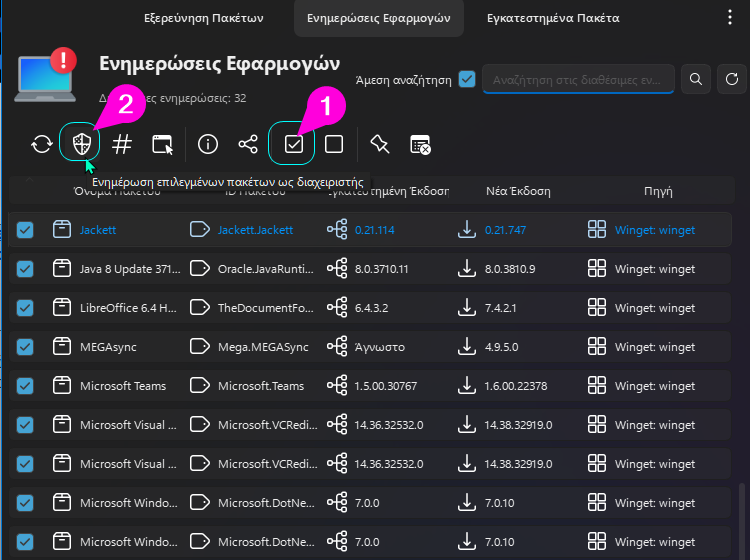Image resolution: width=750 pixels, height=560 pixels.
Task: Click Winget source icon in Jackett row
Action: 596,230
